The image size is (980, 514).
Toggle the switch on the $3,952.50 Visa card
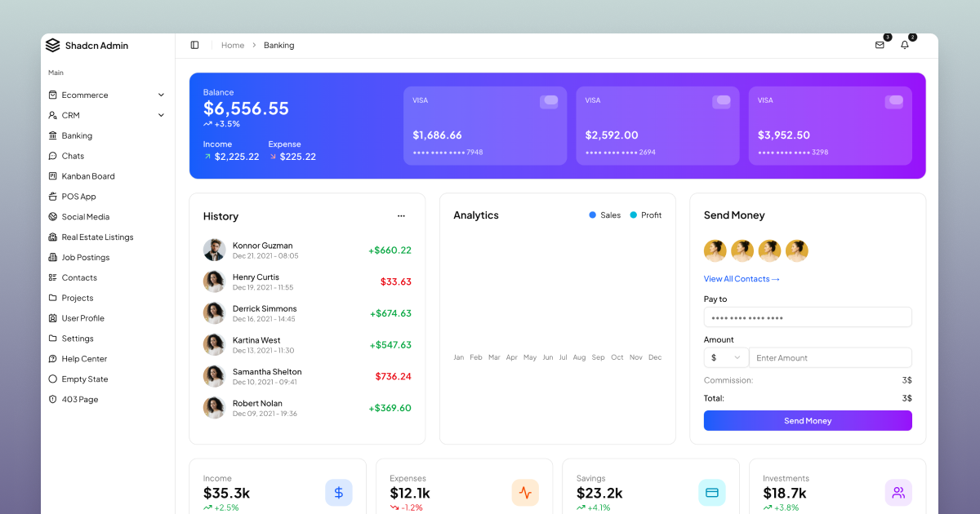pyautogui.click(x=894, y=101)
